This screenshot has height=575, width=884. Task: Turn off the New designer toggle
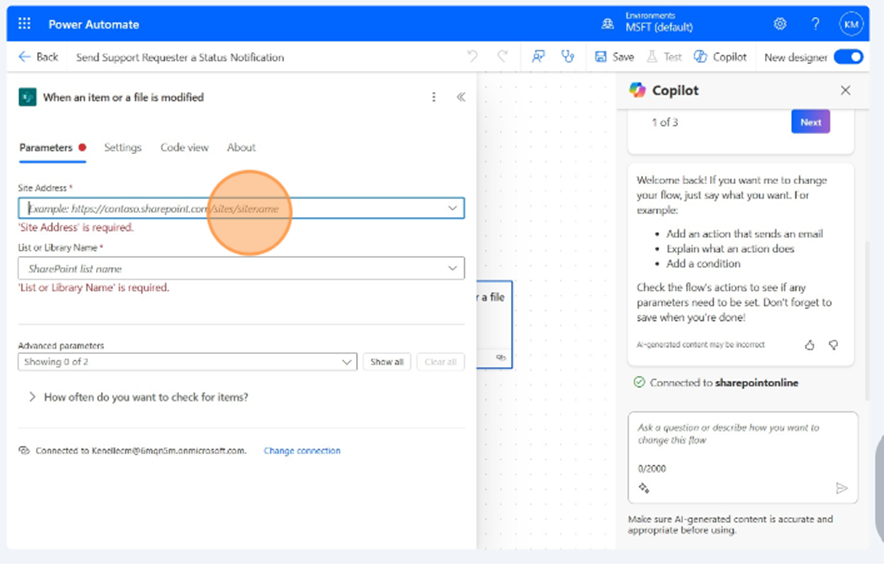(848, 57)
